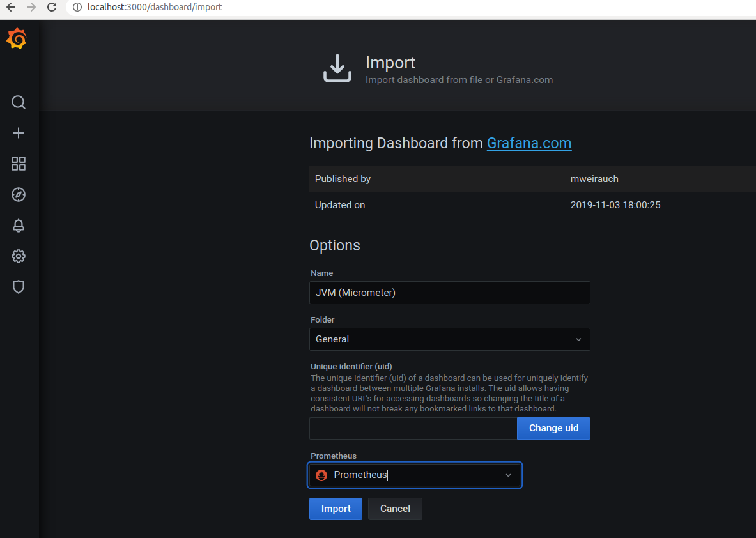Click the site info icon in address bar
756x538 pixels.
77,7
